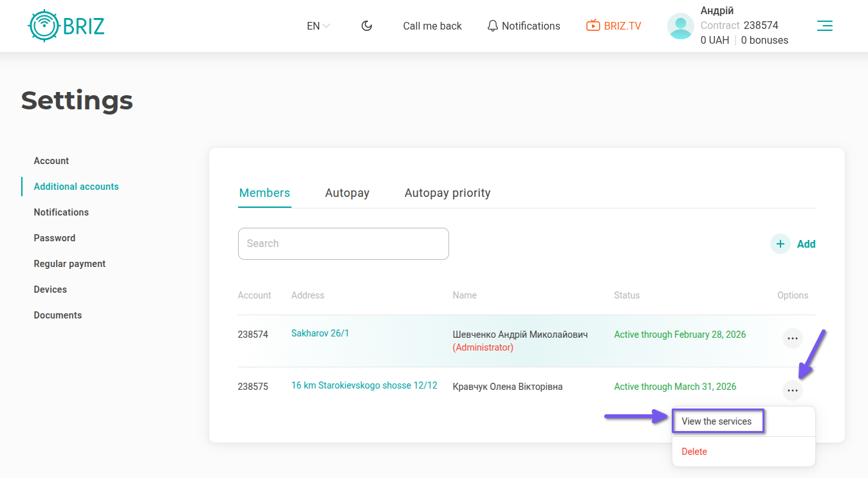Open options for account 238574
The height and width of the screenshot is (478, 868).
coord(792,338)
